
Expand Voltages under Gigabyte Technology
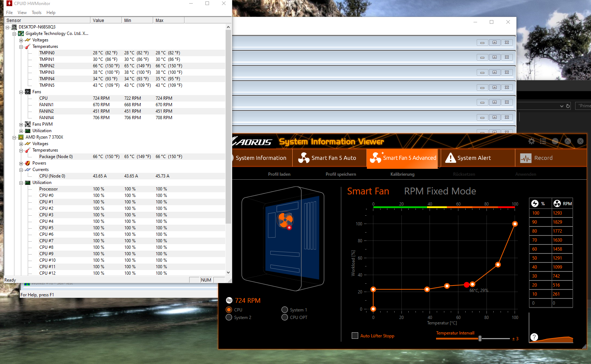[x=21, y=40]
